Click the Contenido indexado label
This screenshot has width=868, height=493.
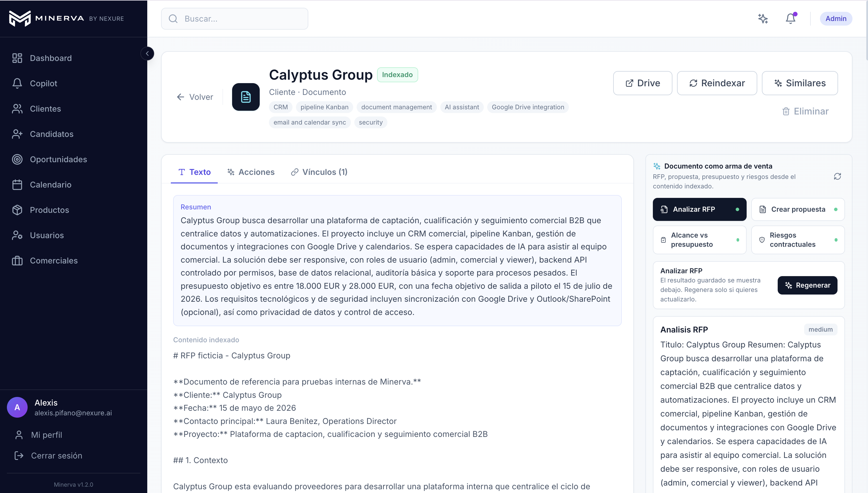pos(206,340)
